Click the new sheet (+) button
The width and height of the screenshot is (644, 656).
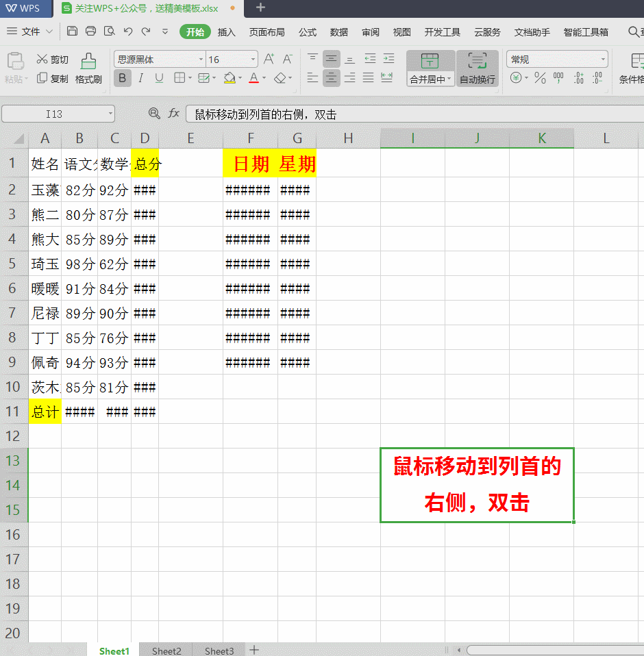[x=254, y=649]
